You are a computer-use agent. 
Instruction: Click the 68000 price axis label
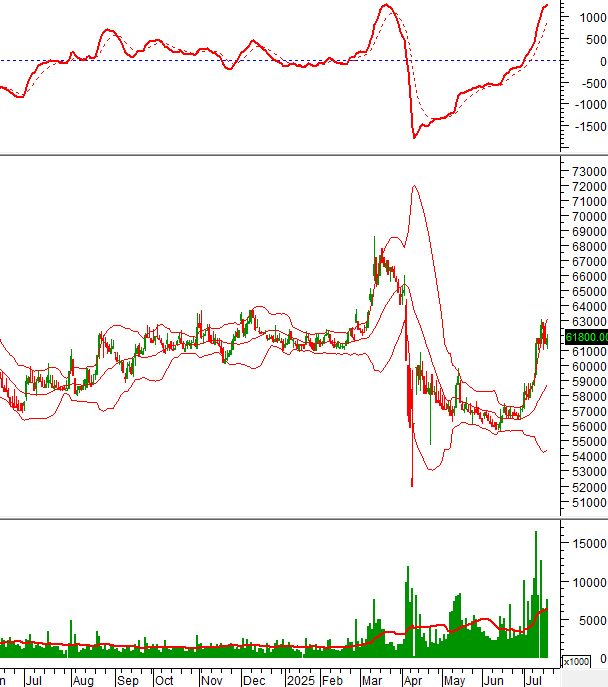(x=589, y=247)
